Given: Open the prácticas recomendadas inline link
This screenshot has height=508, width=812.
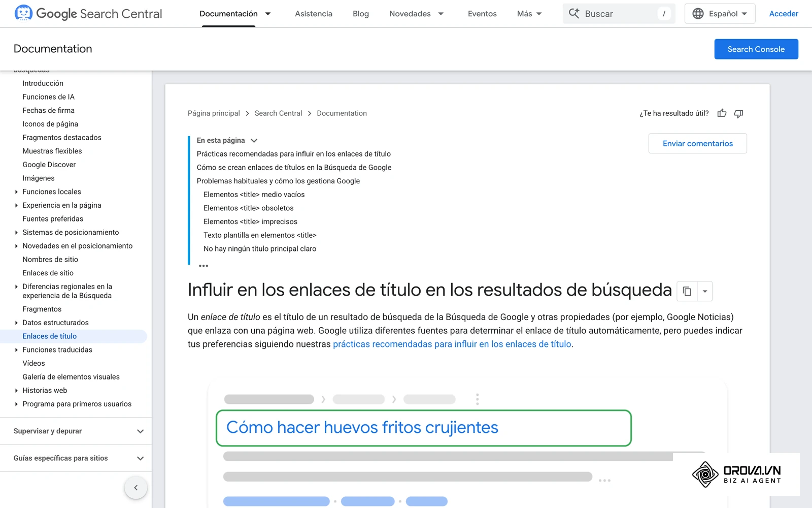Looking at the screenshot, I should coord(452,344).
